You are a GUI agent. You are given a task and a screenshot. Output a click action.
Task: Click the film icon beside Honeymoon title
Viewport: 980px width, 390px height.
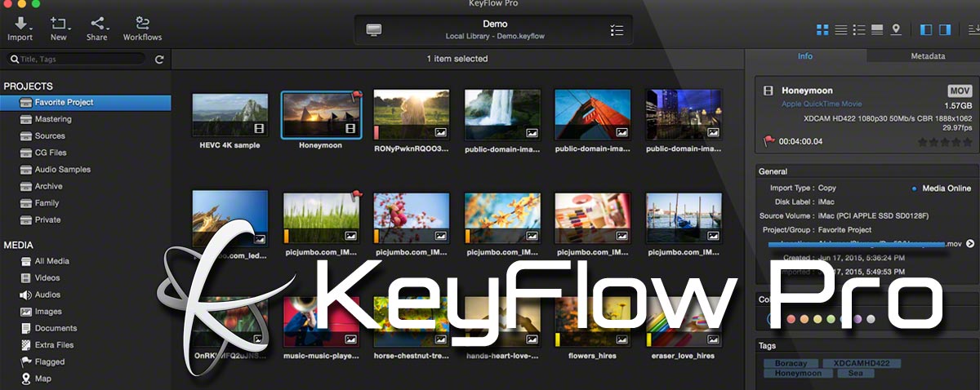[x=768, y=91]
